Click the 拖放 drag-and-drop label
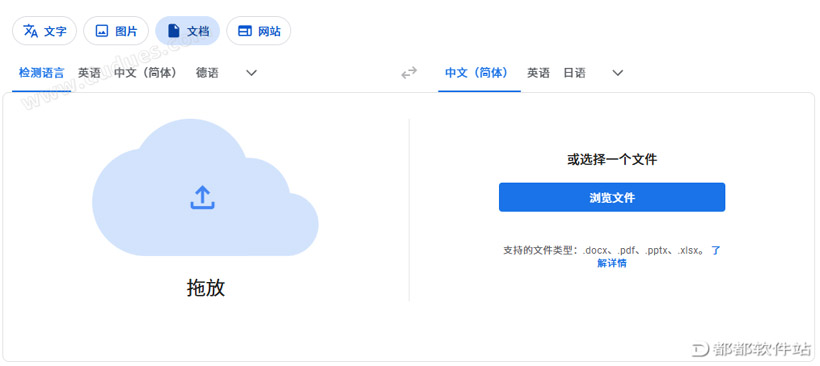This screenshot has width=820, height=366. point(206,288)
